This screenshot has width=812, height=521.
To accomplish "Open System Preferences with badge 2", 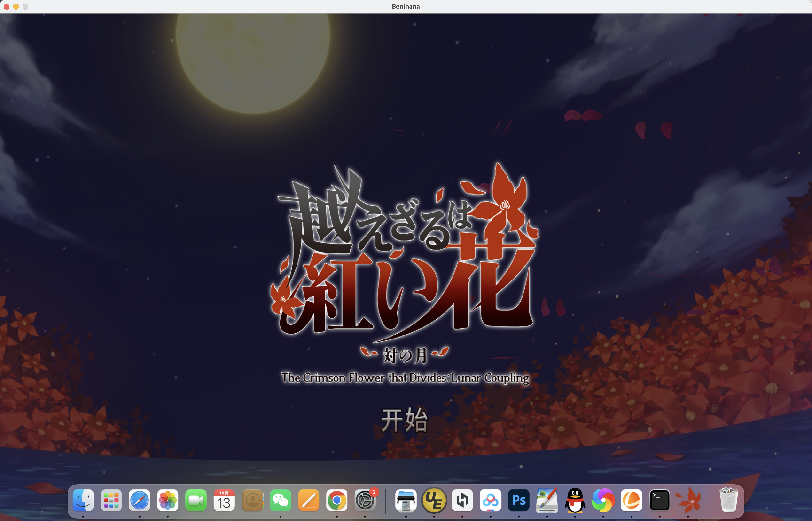I will pyautogui.click(x=365, y=500).
